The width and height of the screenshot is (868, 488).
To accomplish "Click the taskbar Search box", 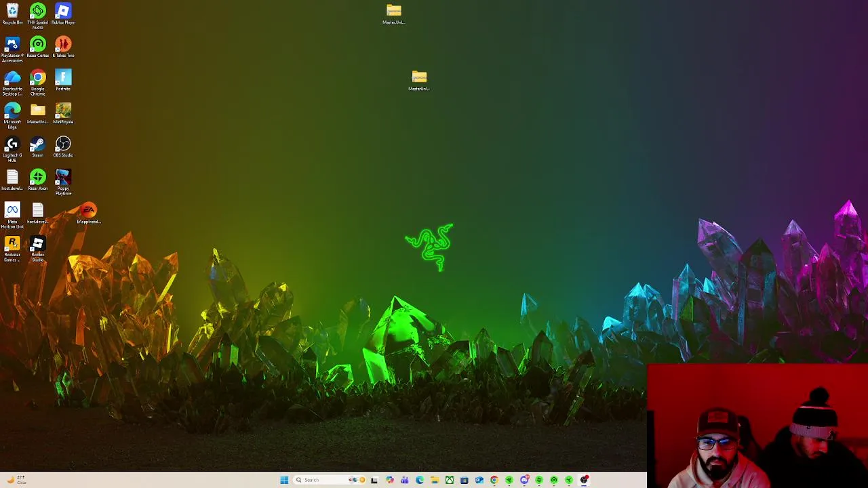I will tap(331, 480).
